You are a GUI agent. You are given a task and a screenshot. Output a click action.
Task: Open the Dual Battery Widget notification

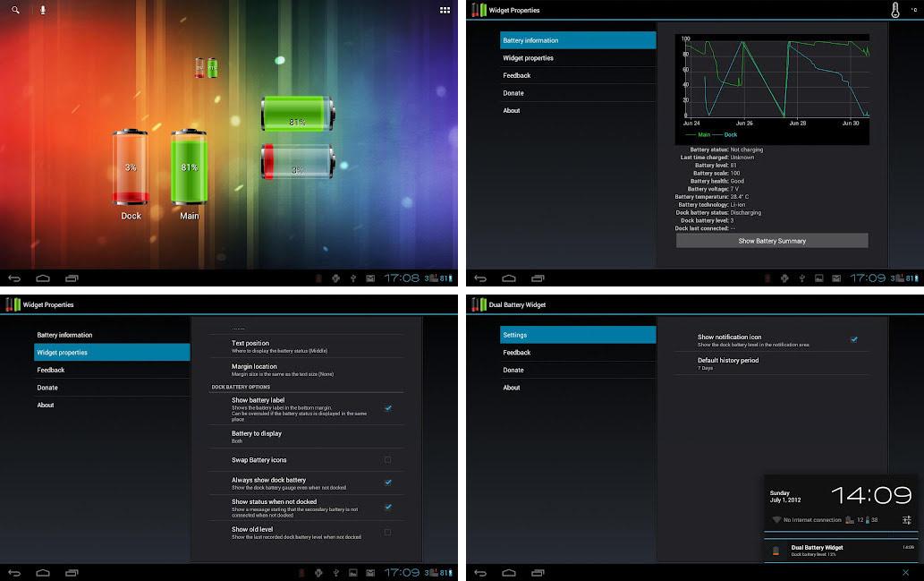point(841,551)
